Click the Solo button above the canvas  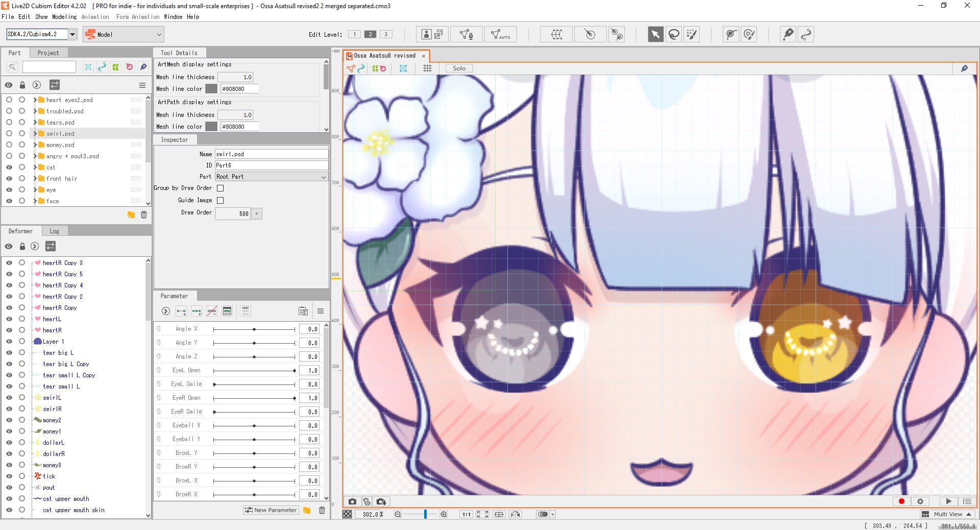(458, 68)
